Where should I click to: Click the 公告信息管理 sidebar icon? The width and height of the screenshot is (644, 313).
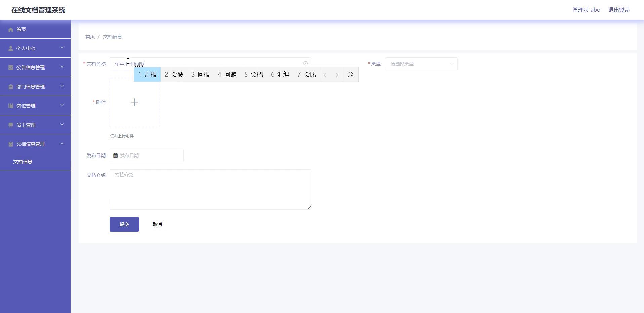11,68
